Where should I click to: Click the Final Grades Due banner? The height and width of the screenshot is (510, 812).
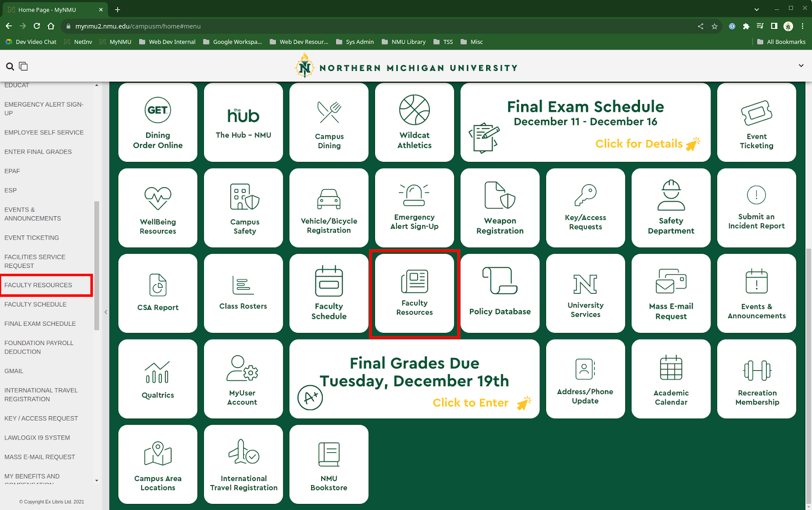point(415,379)
